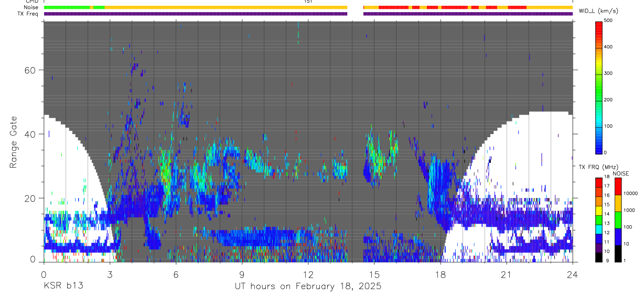Pick the green swatch in the TX FRQ legend
Screen dimensions: 644x297
point(599,219)
